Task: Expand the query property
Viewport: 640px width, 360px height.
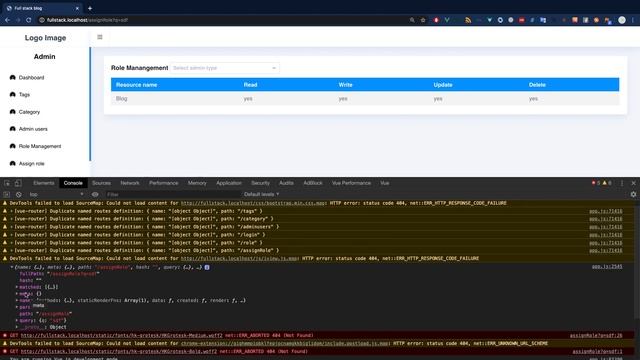Action: coord(17,320)
